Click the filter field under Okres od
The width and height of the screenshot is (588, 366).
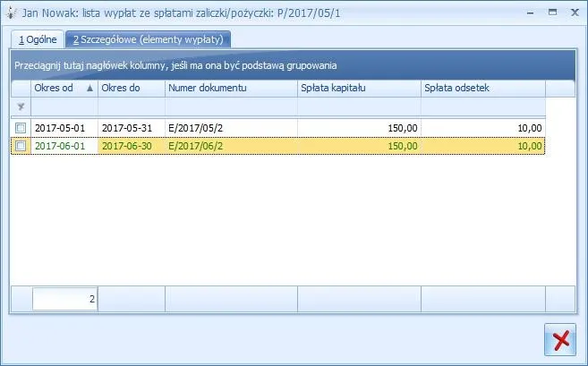64,106
